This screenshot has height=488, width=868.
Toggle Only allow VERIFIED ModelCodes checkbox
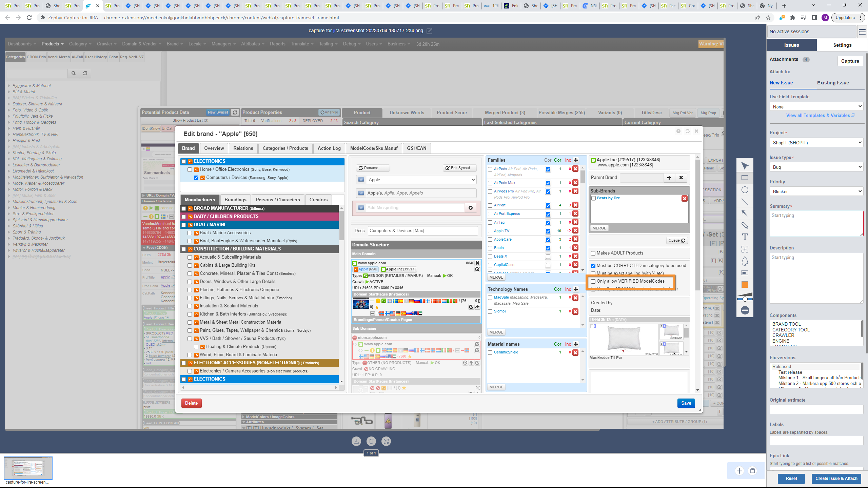click(593, 281)
